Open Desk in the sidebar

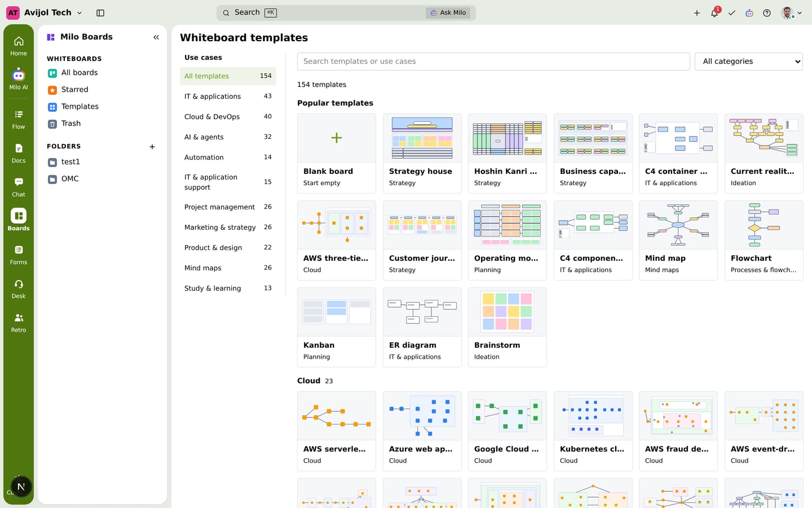click(x=19, y=288)
